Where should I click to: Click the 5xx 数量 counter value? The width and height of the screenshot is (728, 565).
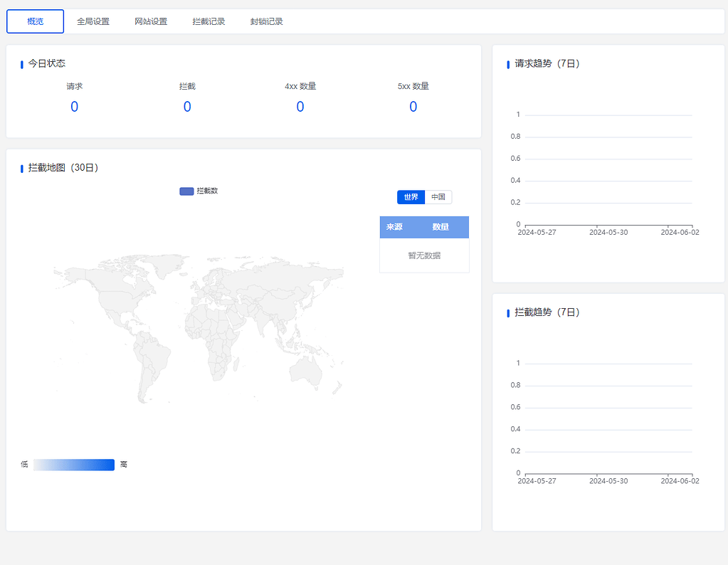(x=413, y=106)
